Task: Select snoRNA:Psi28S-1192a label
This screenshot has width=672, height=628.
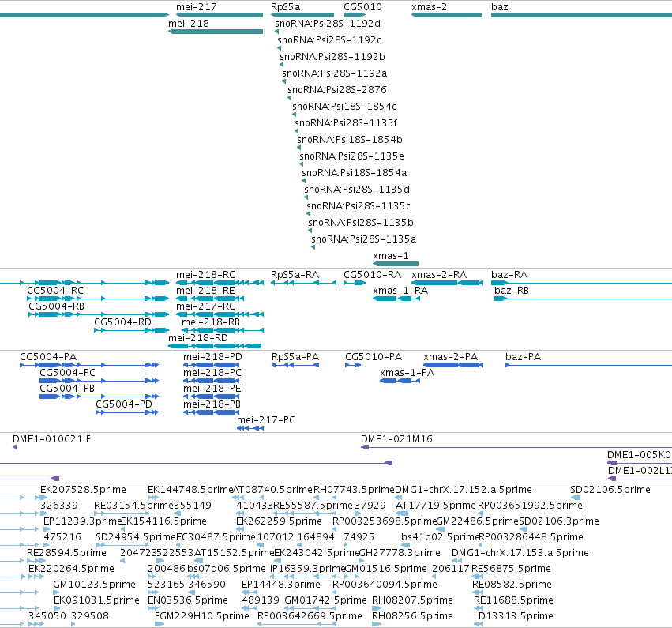Action: (334, 73)
